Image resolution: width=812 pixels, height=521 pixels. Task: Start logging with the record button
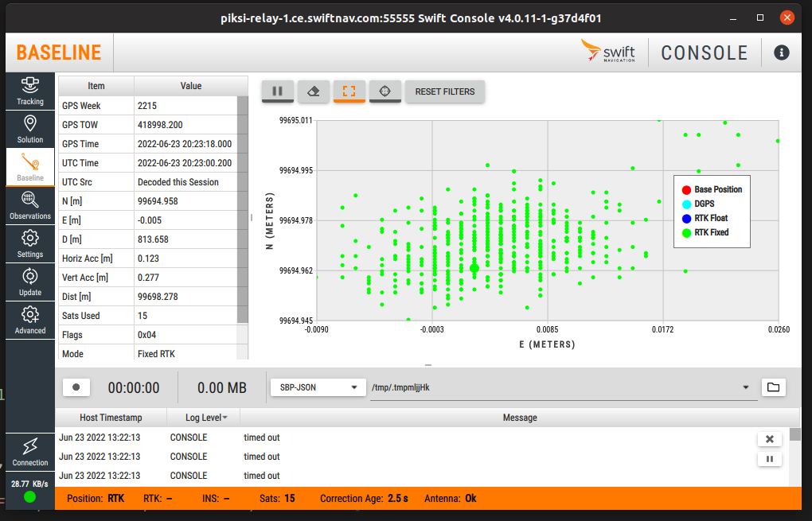pos(76,387)
